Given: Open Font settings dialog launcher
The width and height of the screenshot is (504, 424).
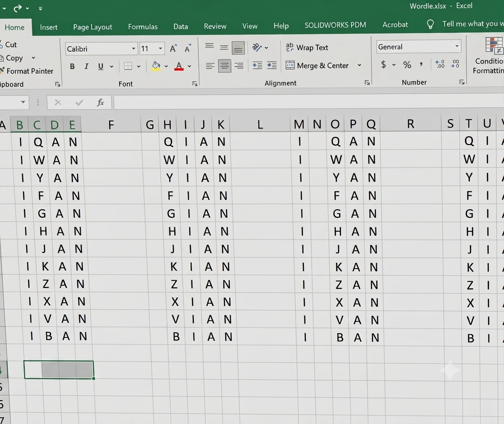Looking at the screenshot, I should click(195, 84).
